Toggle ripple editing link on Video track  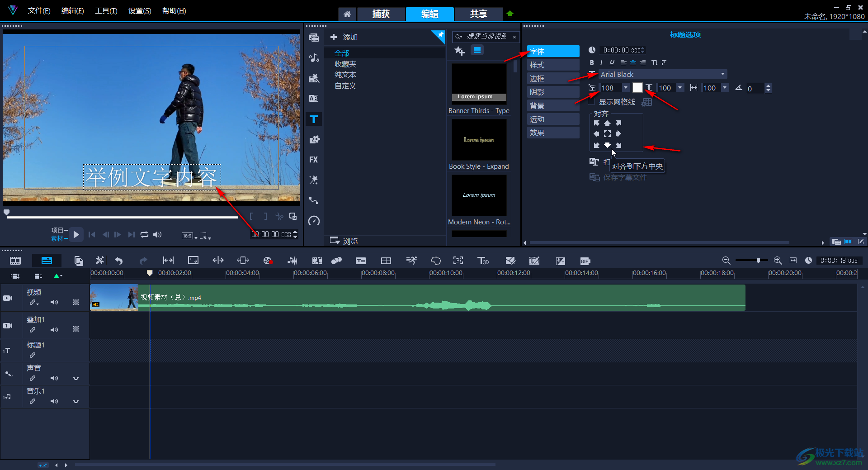(x=33, y=302)
